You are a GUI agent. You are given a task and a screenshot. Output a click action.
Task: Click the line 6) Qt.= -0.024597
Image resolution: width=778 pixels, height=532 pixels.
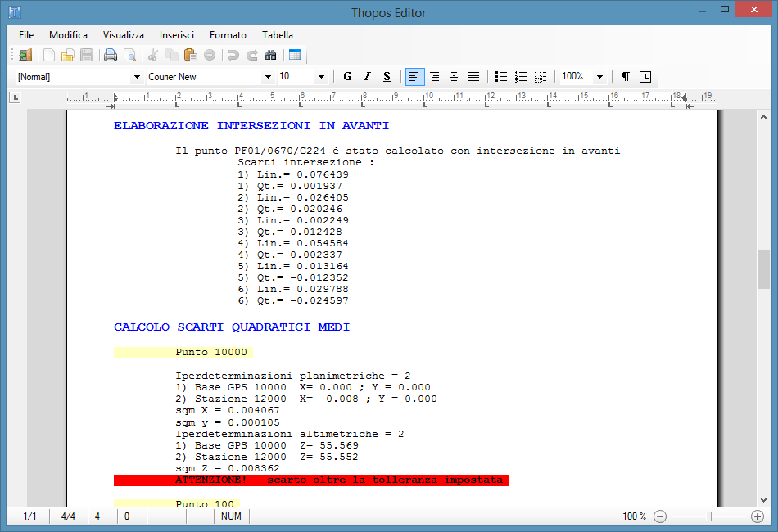(293, 300)
